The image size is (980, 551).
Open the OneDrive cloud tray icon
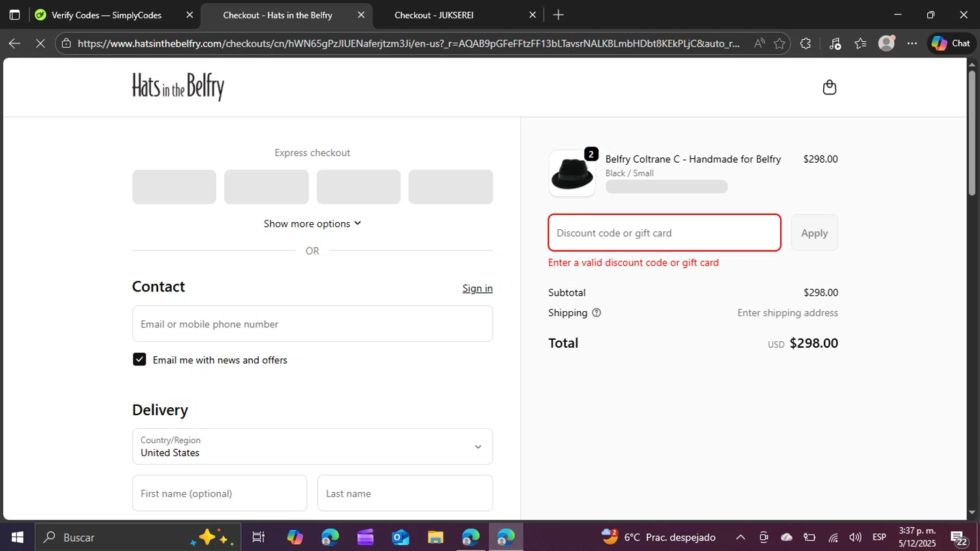click(x=787, y=537)
